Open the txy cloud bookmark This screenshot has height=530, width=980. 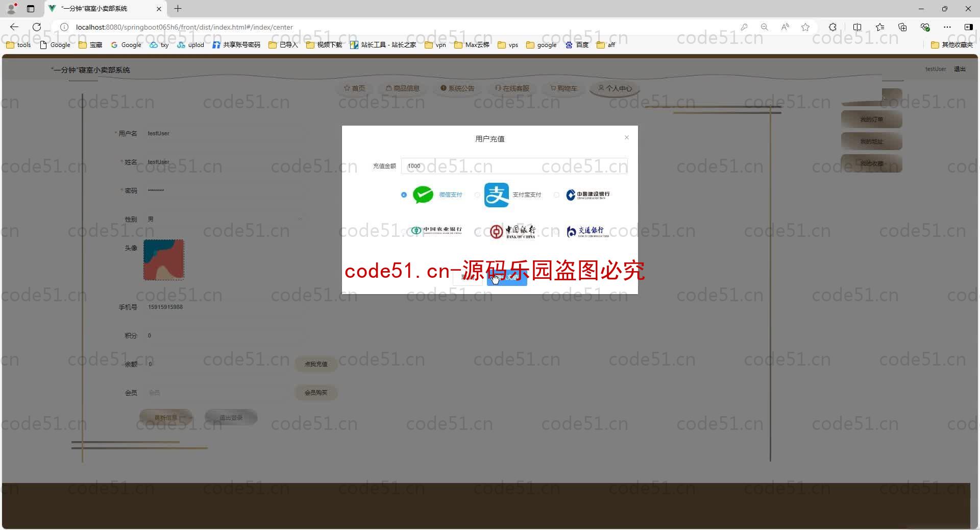tap(159, 45)
